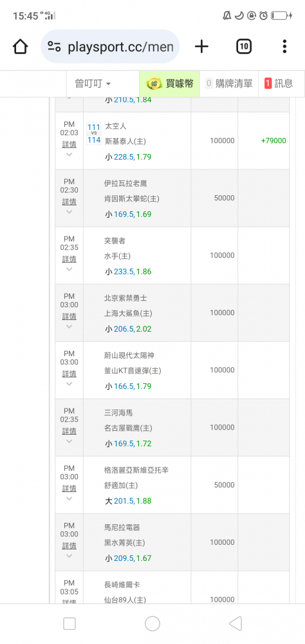Tap the browser home icon
The image size is (305, 644).
tap(20, 46)
